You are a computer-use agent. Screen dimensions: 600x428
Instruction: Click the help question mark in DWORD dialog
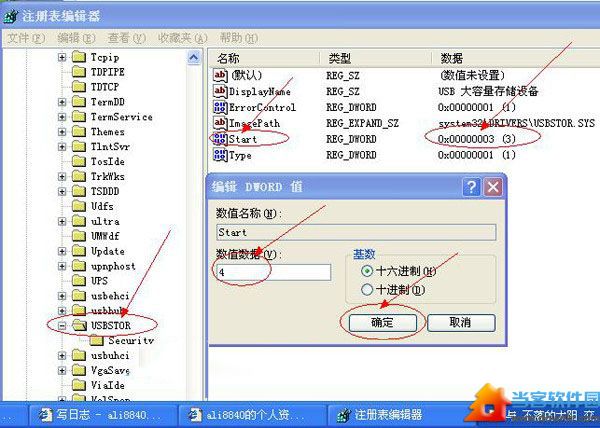pos(472,187)
